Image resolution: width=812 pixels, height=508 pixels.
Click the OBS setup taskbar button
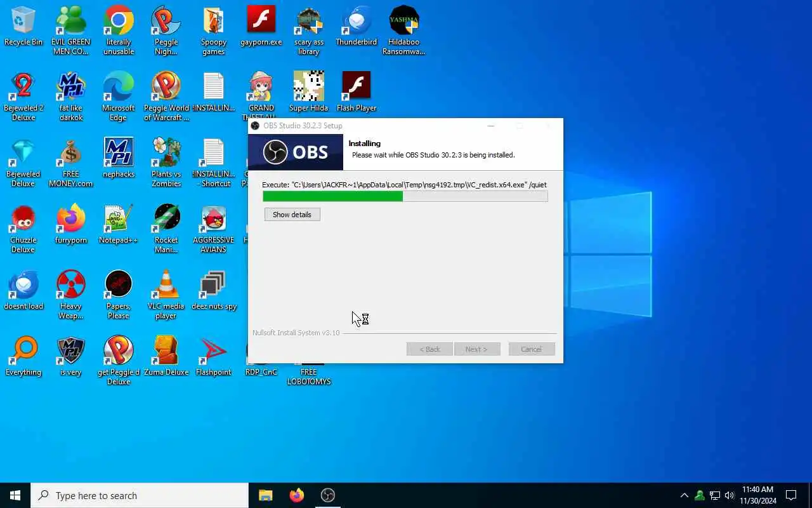(327, 495)
